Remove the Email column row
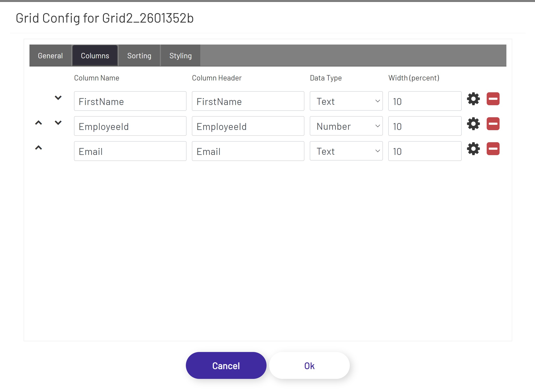Image resolution: width=535 pixels, height=392 pixels. [493, 149]
